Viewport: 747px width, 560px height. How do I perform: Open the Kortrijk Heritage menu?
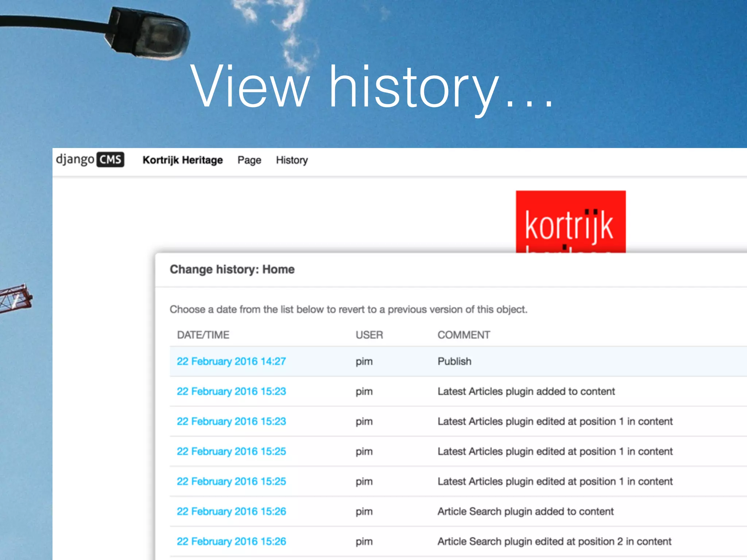point(182,160)
